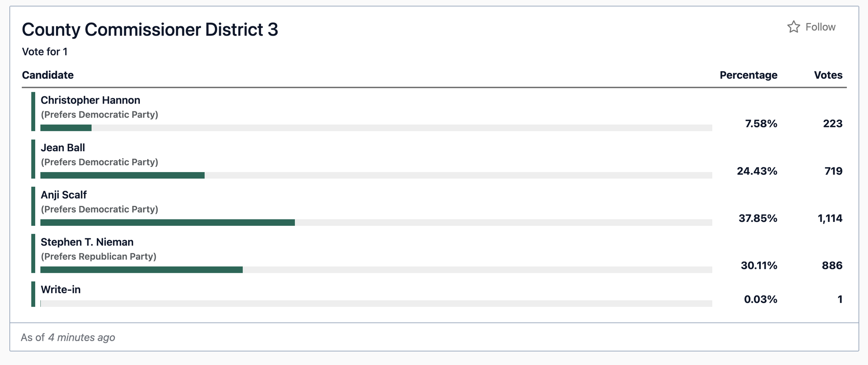Click the Write-in empty progress bar
This screenshot has width=868, height=365.
click(x=376, y=303)
